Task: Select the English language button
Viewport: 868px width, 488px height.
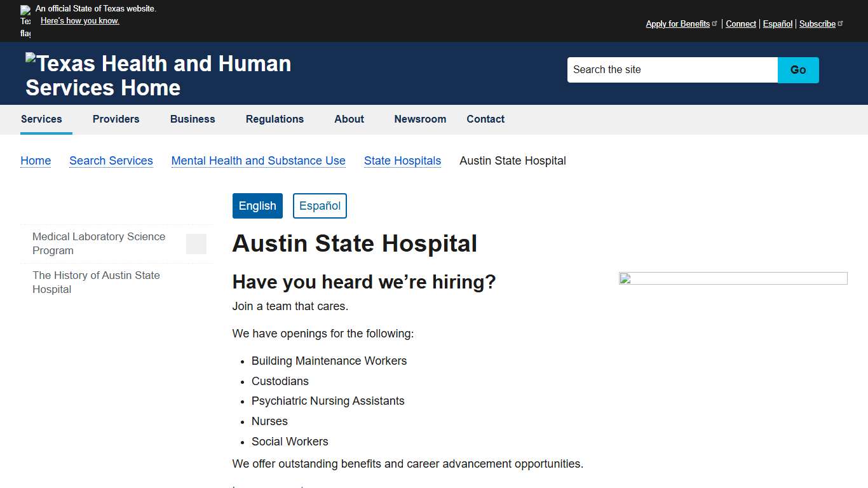Action: pos(257,205)
